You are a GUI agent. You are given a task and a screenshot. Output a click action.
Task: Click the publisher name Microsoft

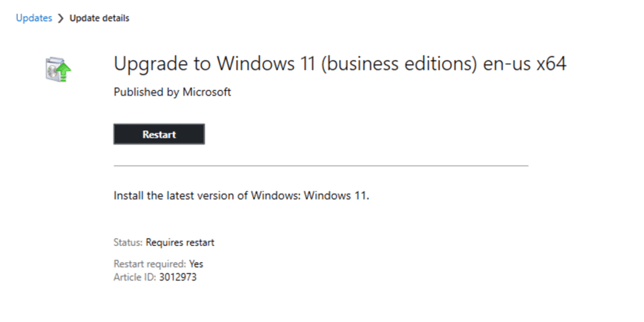click(206, 92)
